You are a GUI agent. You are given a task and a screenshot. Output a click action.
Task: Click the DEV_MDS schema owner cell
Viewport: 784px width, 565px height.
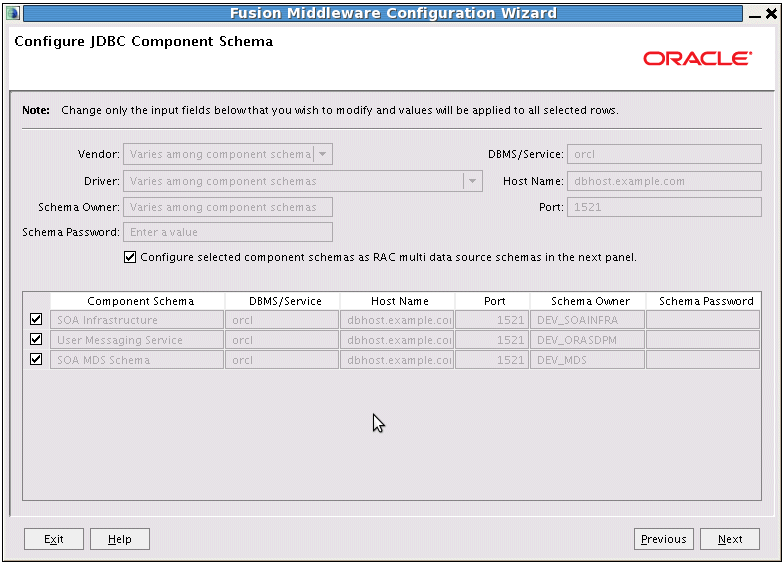[x=588, y=360]
